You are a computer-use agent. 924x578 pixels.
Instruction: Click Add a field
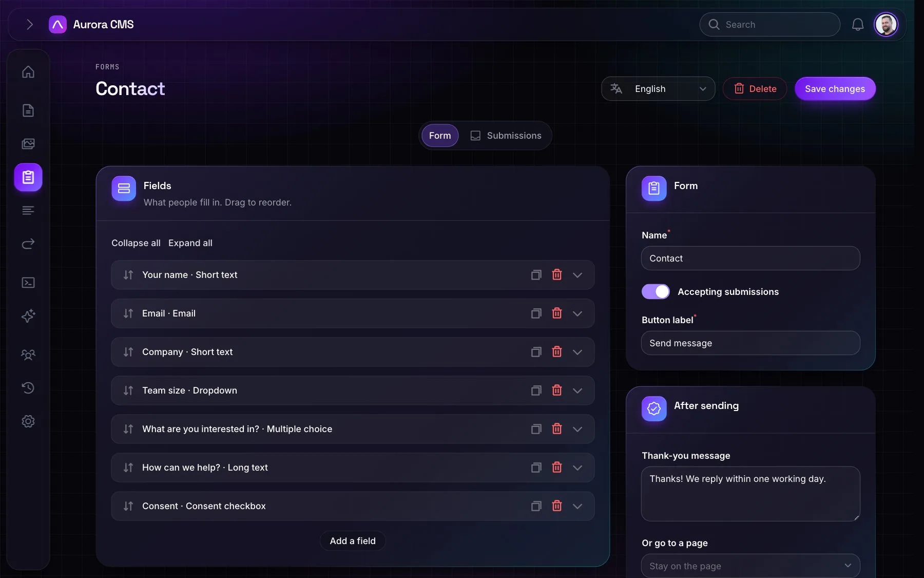pos(353,541)
